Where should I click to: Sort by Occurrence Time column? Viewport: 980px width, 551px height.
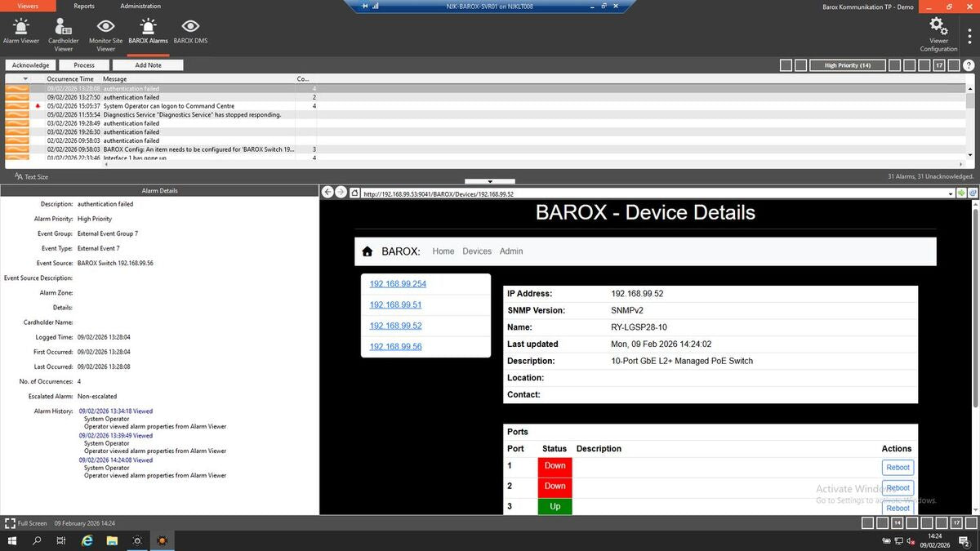[69, 79]
